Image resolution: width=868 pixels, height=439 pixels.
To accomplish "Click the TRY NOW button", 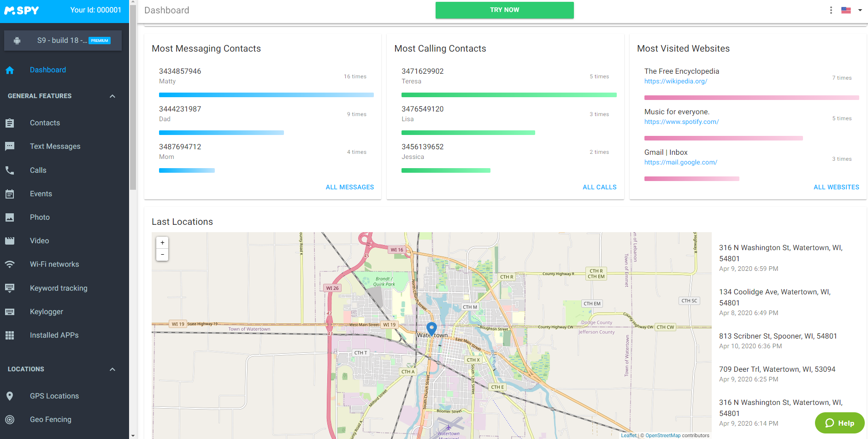I will [x=505, y=10].
